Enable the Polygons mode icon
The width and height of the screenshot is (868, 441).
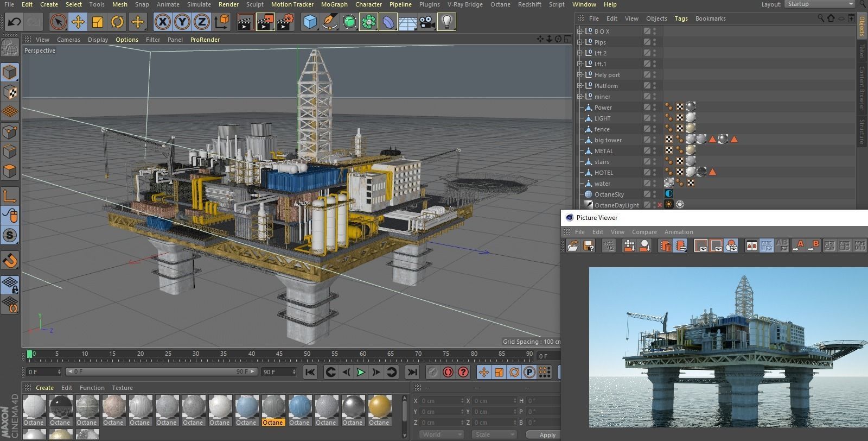click(x=10, y=172)
